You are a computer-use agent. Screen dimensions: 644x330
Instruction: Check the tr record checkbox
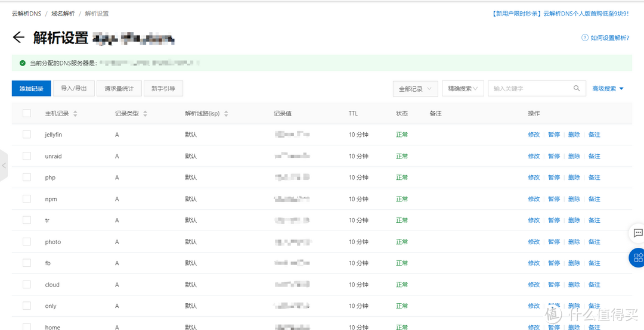click(27, 220)
